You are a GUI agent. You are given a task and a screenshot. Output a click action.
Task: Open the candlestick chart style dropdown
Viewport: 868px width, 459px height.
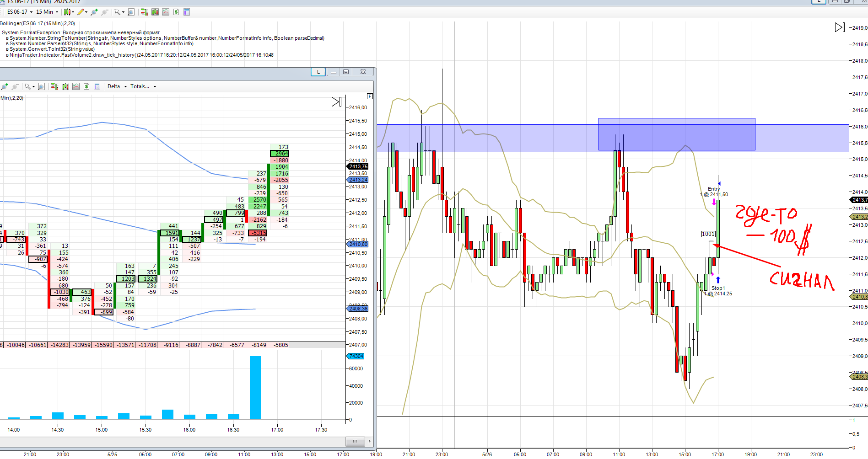coord(69,12)
